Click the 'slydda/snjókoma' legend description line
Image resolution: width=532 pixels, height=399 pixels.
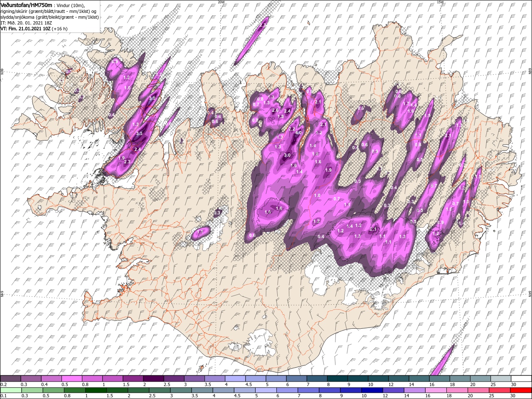tap(49, 17)
